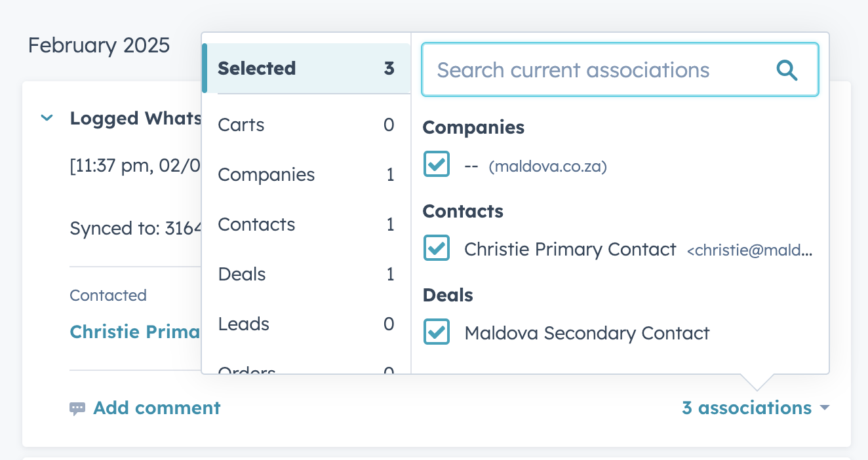Uncheck the maldova.co.za company checkbox

tap(437, 164)
